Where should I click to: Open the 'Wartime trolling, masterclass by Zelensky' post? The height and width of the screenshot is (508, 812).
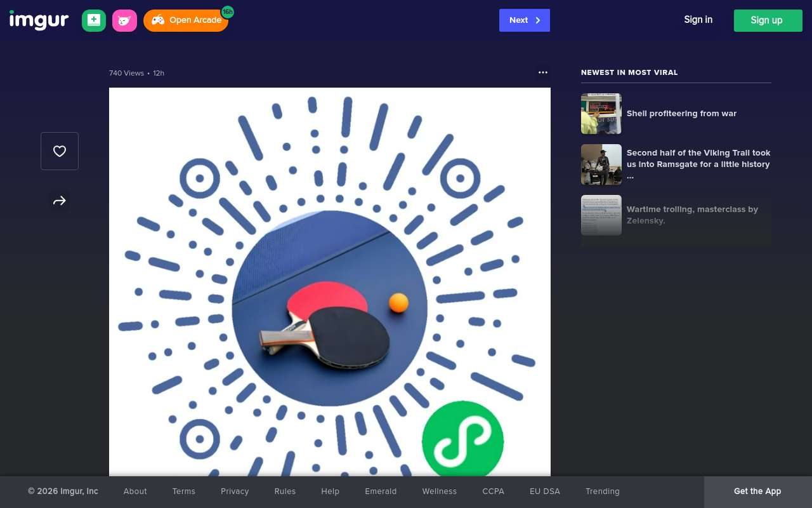692,215
